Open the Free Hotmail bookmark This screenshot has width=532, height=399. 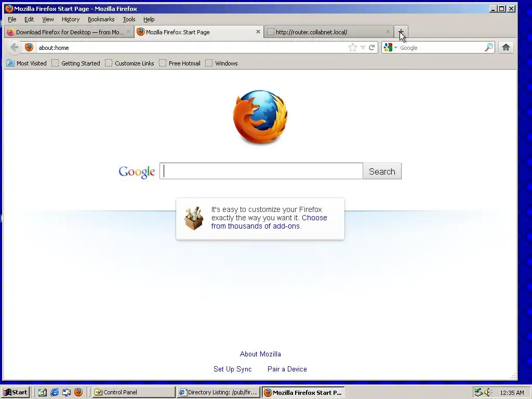(179, 63)
